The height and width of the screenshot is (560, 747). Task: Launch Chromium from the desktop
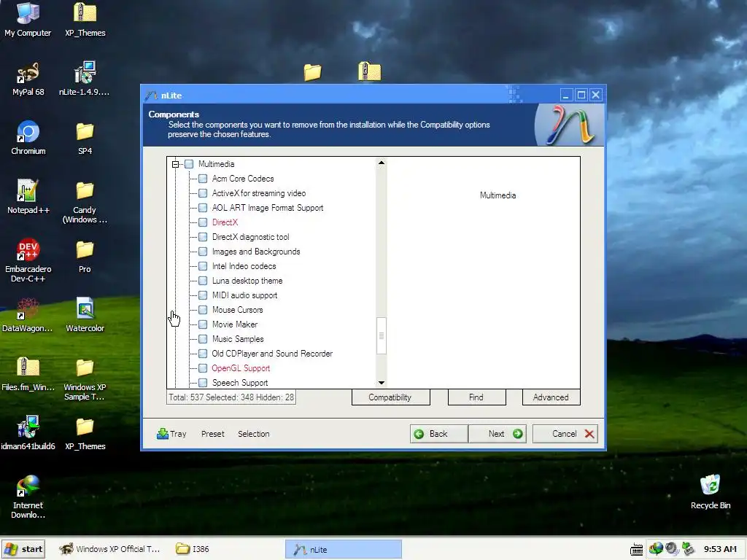(x=28, y=138)
